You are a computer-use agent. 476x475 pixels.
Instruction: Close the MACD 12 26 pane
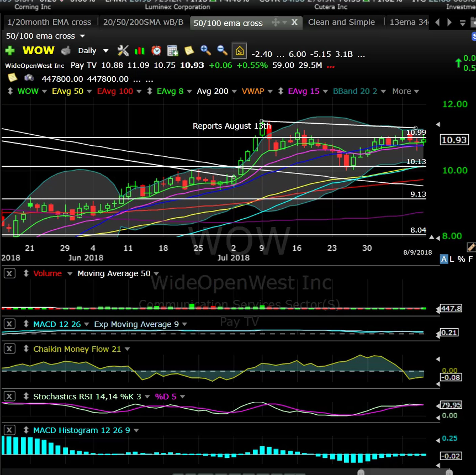click(x=9, y=324)
